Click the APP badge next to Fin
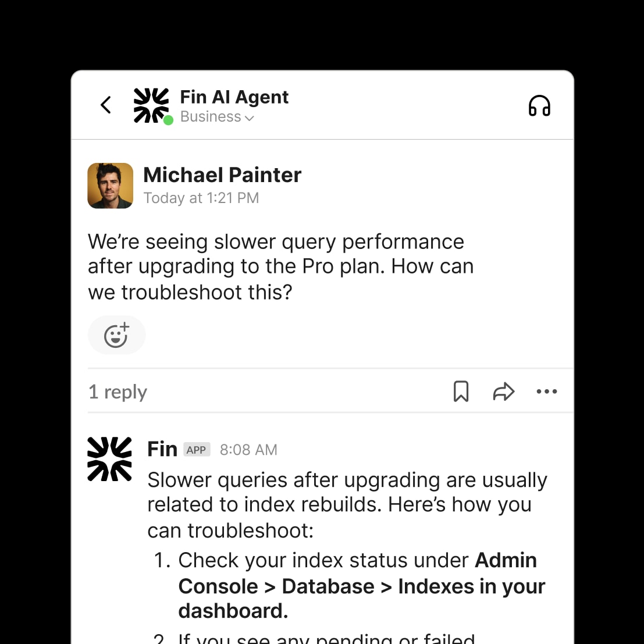The height and width of the screenshot is (644, 644). pyautogui.click(x=197, y=449)
